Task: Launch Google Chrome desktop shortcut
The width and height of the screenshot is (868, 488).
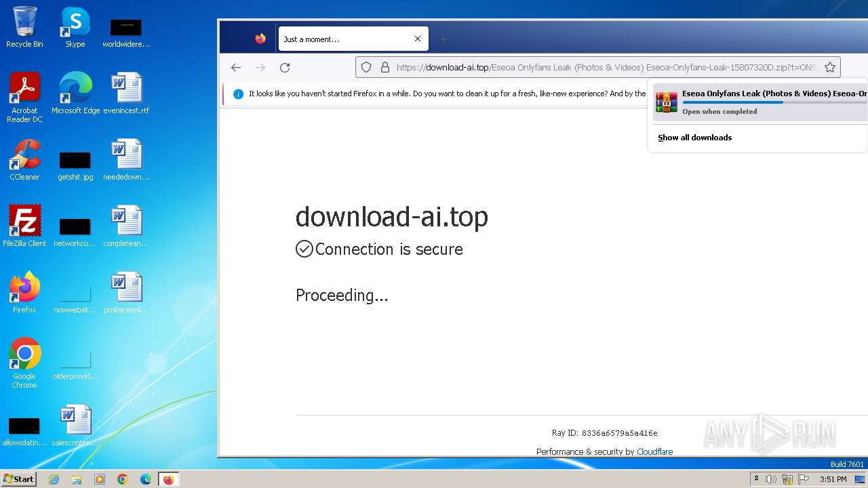Action: (x=24, y=363)
